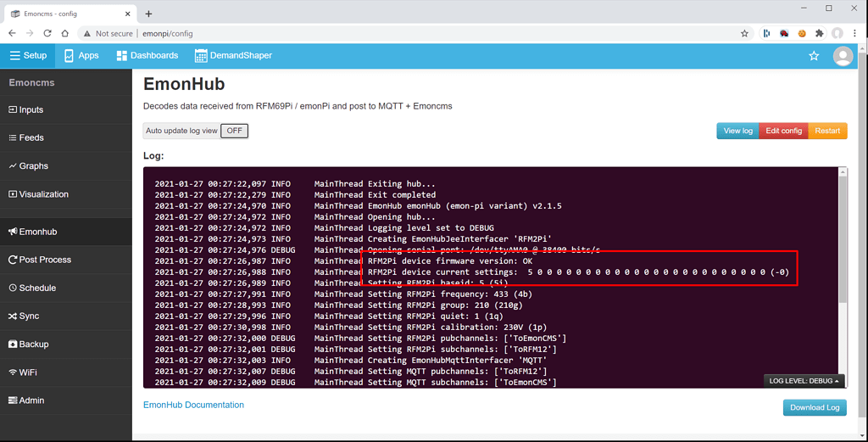This screenshot has height=442, width=868.
Task: Toggle the Setup hamburger menu
Action: click(28, 55)
